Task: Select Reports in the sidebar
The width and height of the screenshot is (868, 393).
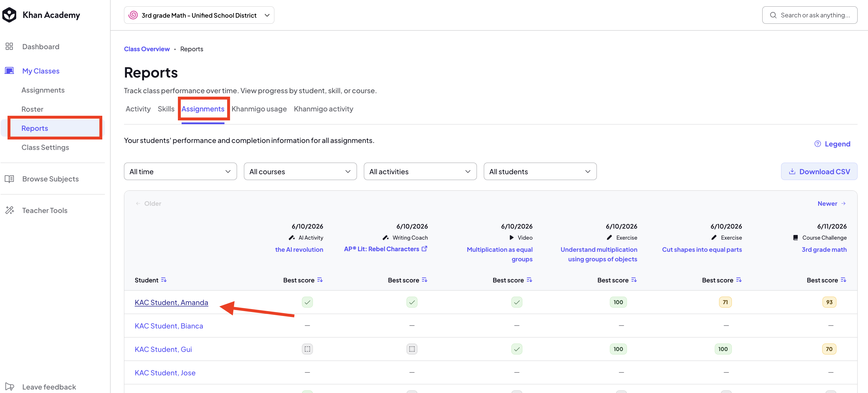Action: 53,128
